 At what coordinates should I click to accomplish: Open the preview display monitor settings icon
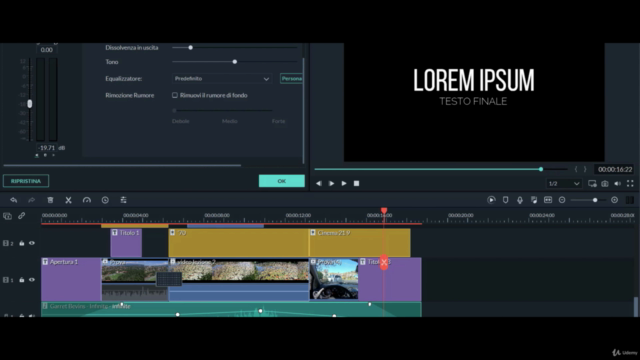pyautogui.click(x=592, y=184)
